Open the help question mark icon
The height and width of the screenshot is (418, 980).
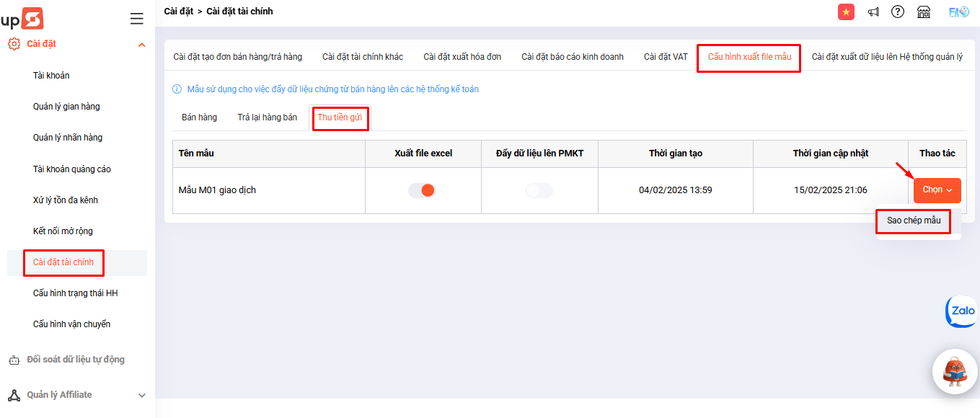tap(898, 12)
